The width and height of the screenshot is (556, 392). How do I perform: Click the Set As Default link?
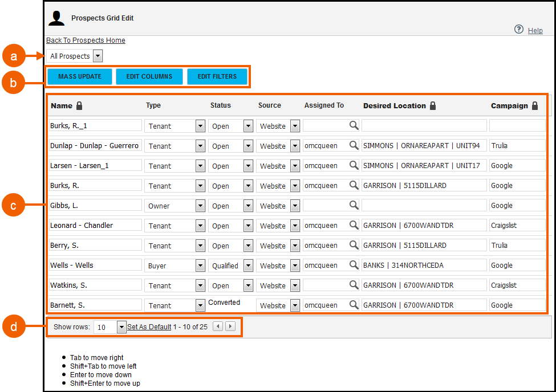point(149,327)
